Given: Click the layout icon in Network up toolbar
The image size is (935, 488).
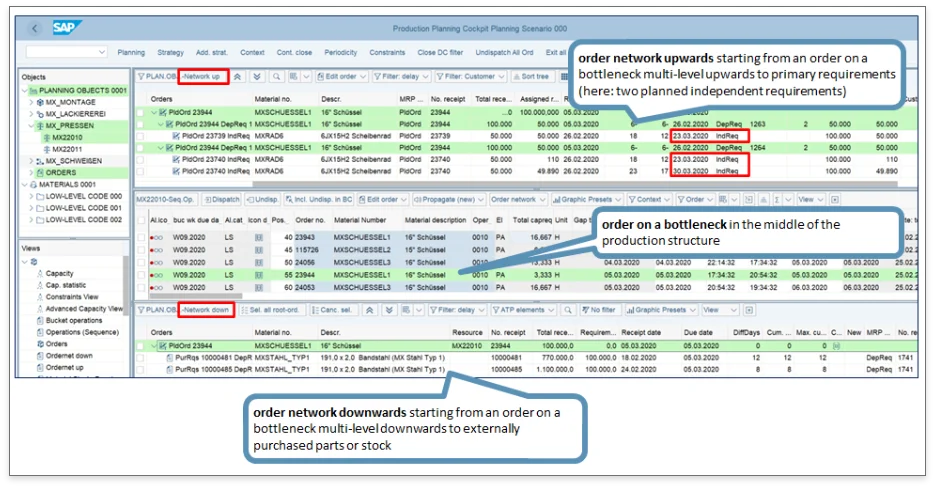Looking at the screenshot, I should tap(293, 76).
